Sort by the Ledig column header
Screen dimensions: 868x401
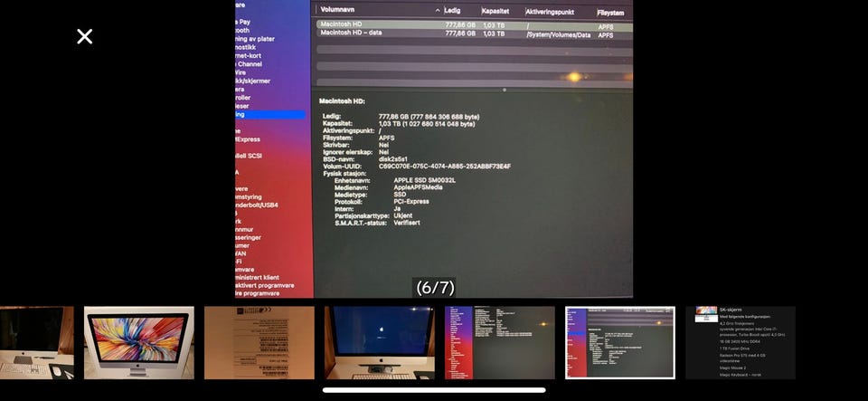point(453,11)
